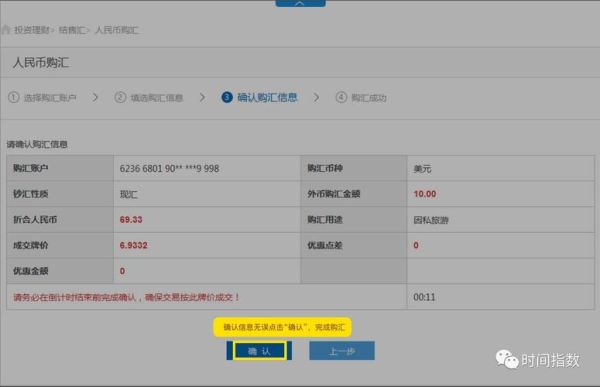Click the 外币购汇金额 label cell
Image resolution: width=600 pixels, height=387 pixels.
point(354,194)
